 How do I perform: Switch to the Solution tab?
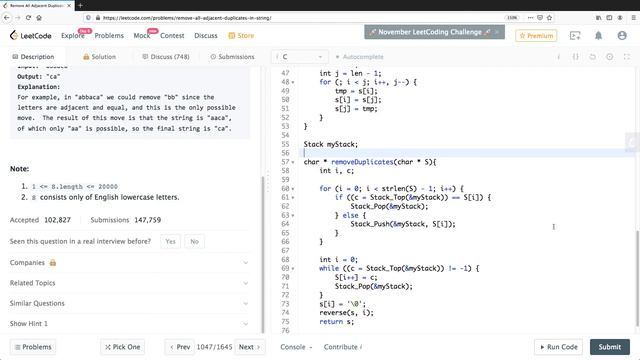pyautogui.click(x=100, y=57)
